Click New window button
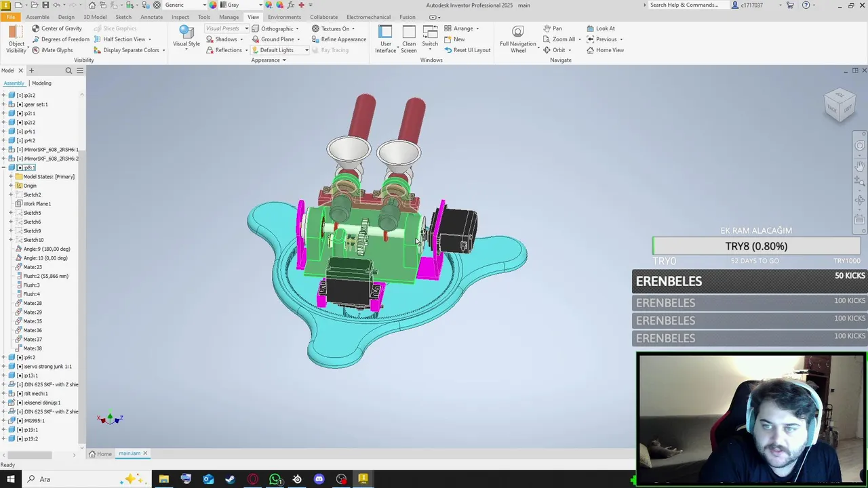This screenshot has height=488, width=868. [454, 39]
